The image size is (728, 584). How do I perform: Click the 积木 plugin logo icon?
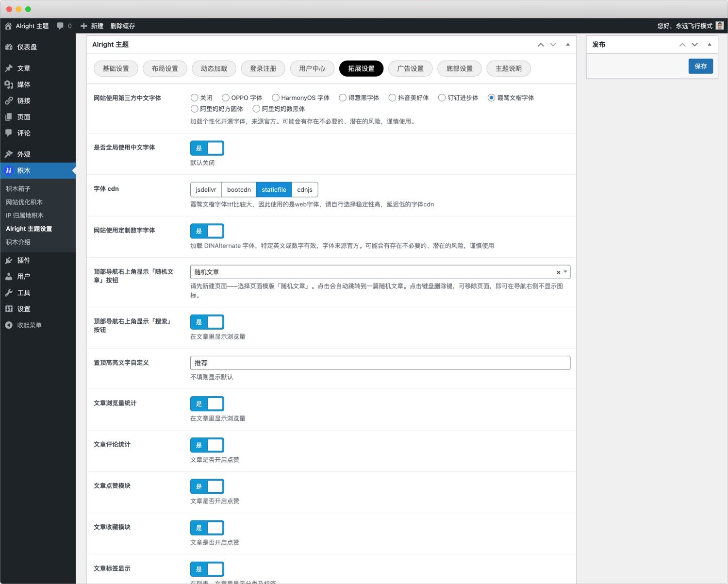click(9, 170)
